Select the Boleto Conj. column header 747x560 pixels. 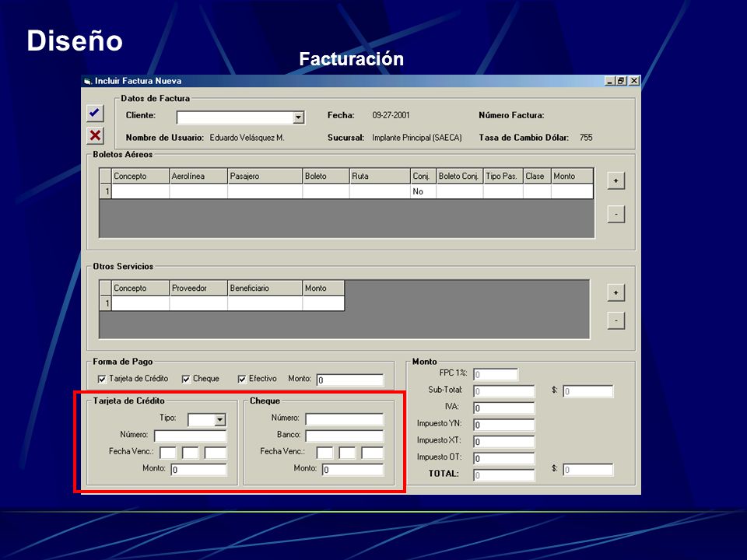click(460, 177)
